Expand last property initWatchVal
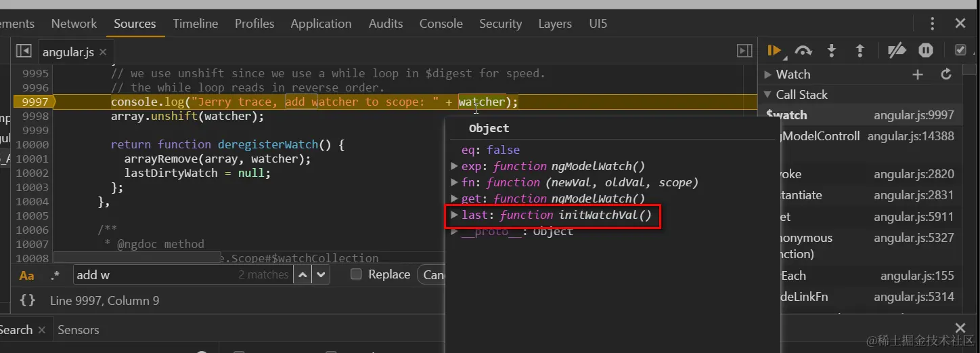 pyautogui.click(x=455, y=215)
